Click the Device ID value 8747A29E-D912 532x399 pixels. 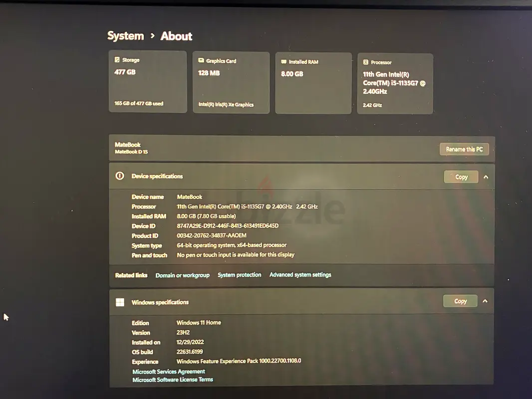[x=228, y=226]
